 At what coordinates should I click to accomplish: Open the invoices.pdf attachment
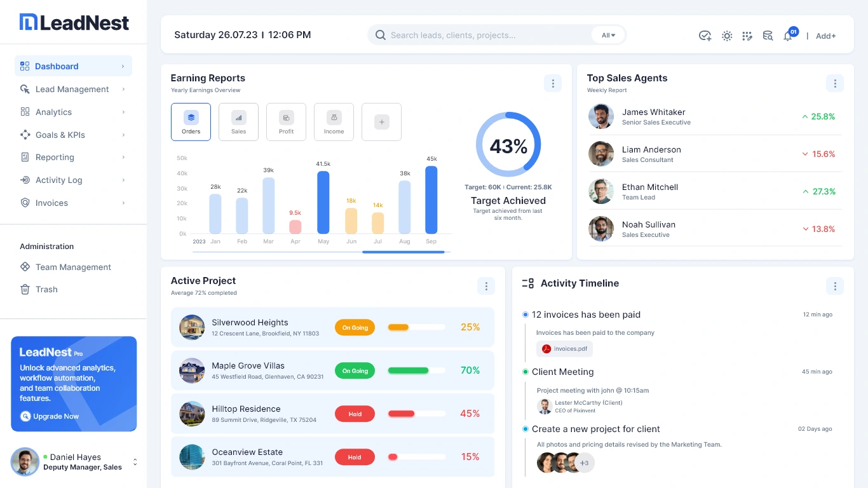tap(564, 349)
